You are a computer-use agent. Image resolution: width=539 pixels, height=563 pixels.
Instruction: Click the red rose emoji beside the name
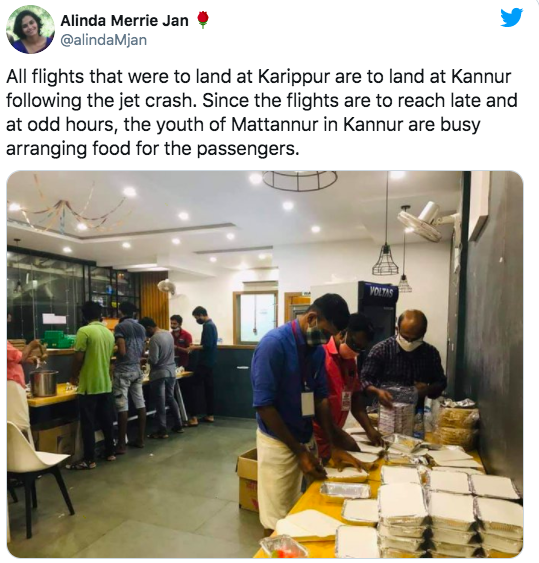click(203, 20)
